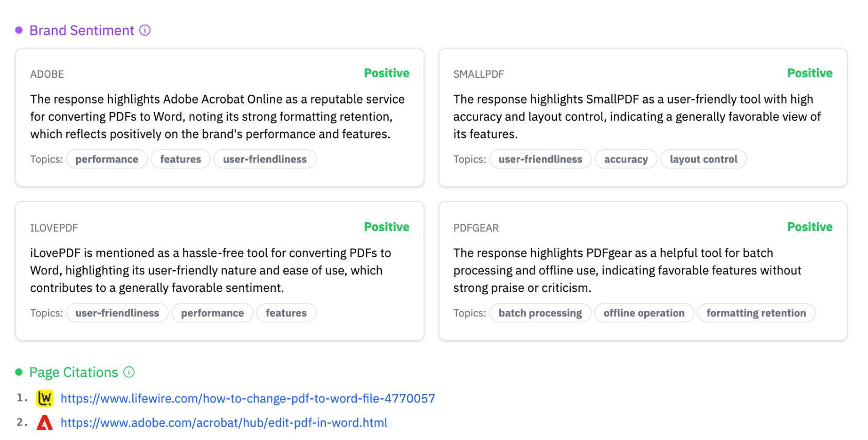Screen dimensions: 868x440
Task: Select the SmallPDF user-friendliness topic tag
Action: point(540,159)
